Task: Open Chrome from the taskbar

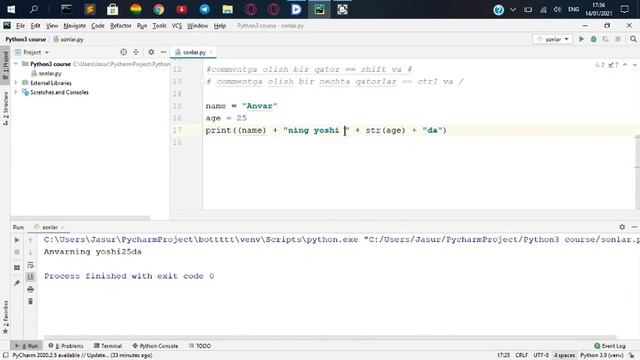Action: pyautogui.click(x=159, y=9)
